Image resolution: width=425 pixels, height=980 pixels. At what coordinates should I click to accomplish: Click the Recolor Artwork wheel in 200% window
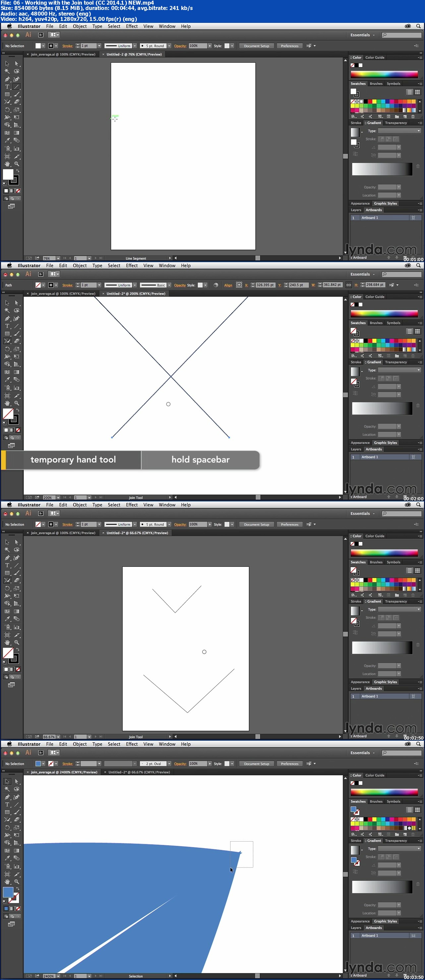tap(215, 285)
